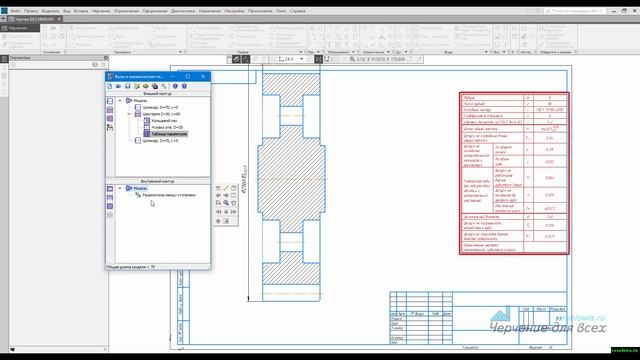Screen dimensions: 640x360
Task: Click the Общая длина модели status text
Action: pos(130,267)
